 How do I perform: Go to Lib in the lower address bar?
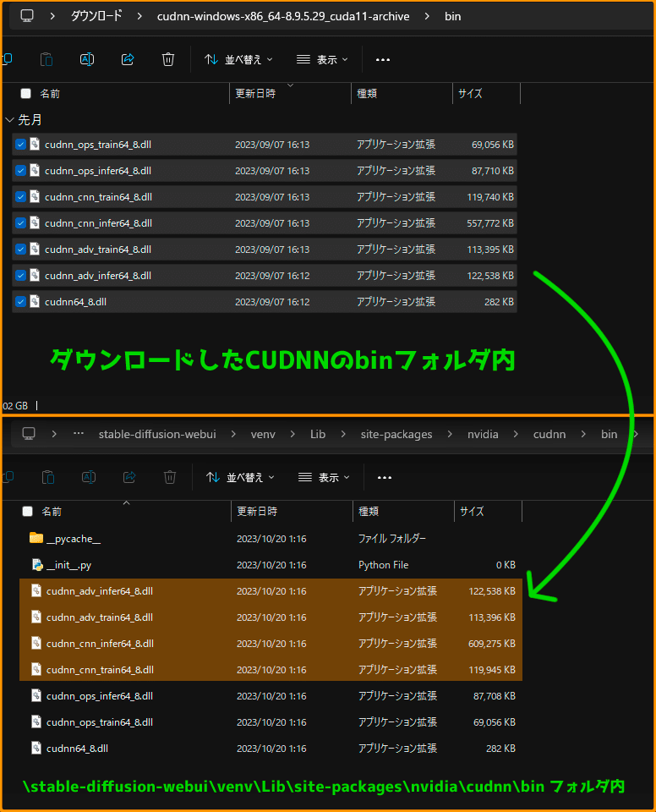click(x=318, y=434)
